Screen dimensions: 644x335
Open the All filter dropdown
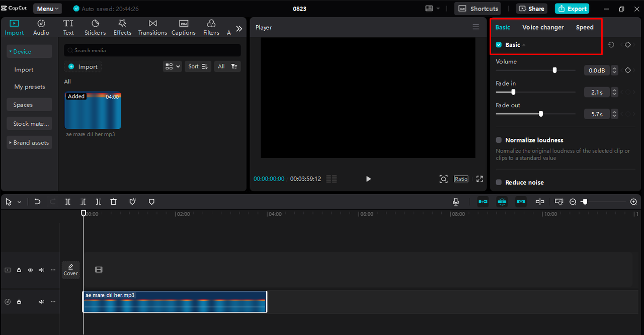pos(227,66)
